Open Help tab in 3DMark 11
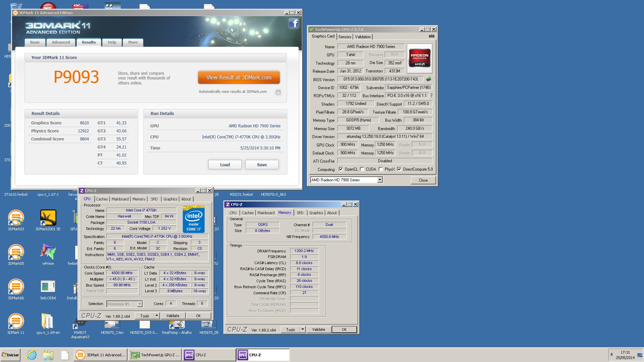Image resolution: width=644 pixels, height=362 pixels. coord(112,42)
